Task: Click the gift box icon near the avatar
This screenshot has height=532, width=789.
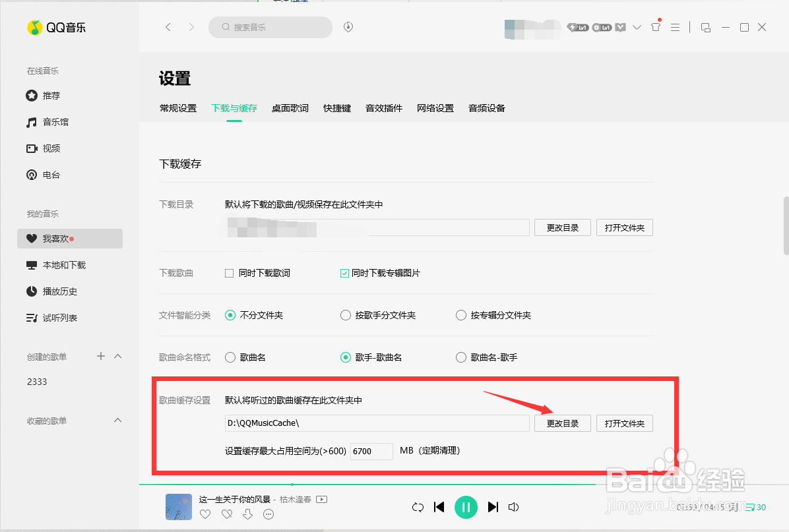Action: [655, 27]
